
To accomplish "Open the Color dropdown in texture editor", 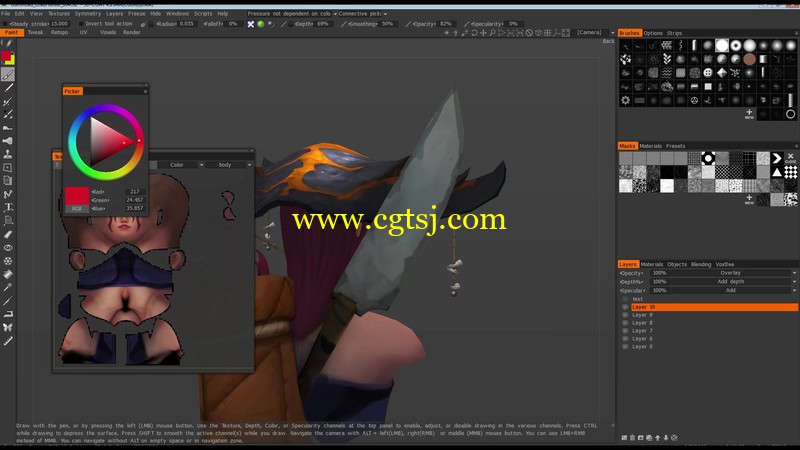I will click(180, 165).
